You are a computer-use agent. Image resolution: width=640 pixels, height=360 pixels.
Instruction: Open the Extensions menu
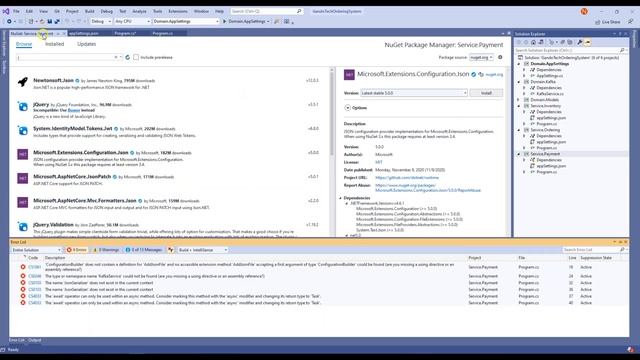click(178, 11)
